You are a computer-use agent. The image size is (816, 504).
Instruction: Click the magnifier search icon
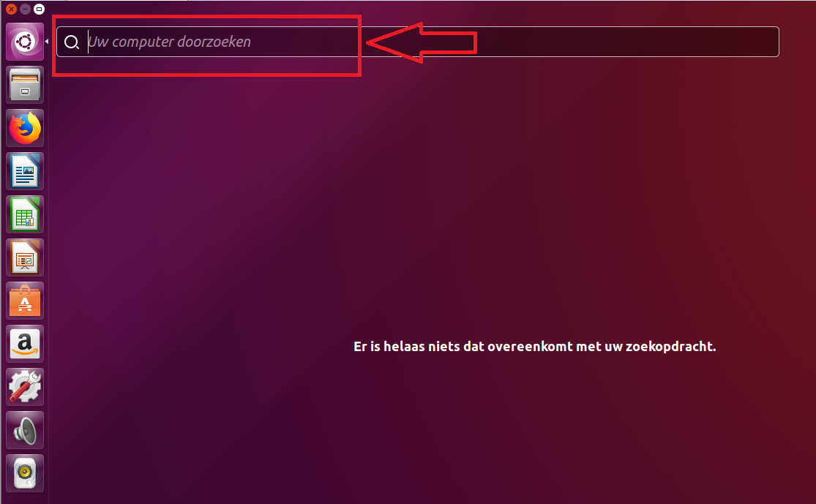point(71,42)
